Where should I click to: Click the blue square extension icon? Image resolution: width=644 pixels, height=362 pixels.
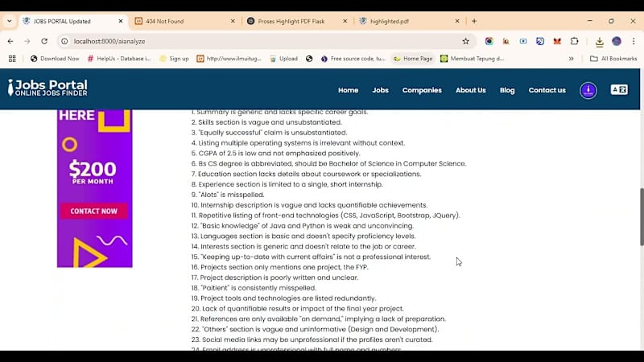(540, 41)
